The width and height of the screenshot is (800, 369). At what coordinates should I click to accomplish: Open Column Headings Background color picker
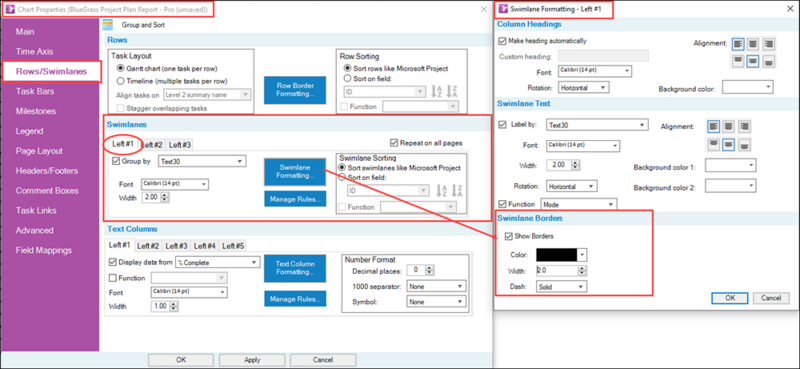click(x=747, y=88)
